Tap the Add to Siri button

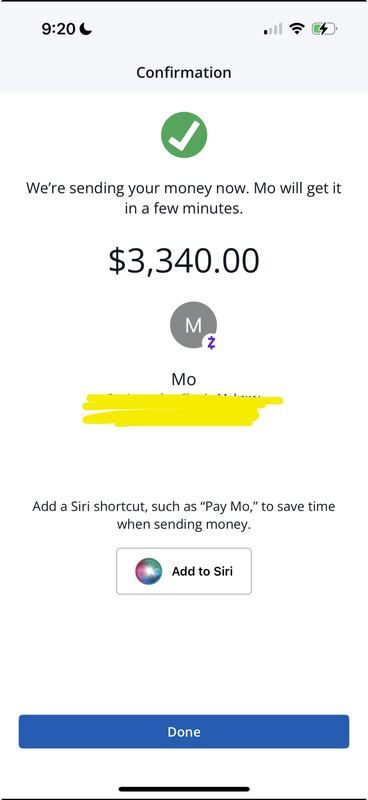pos(184,571)
